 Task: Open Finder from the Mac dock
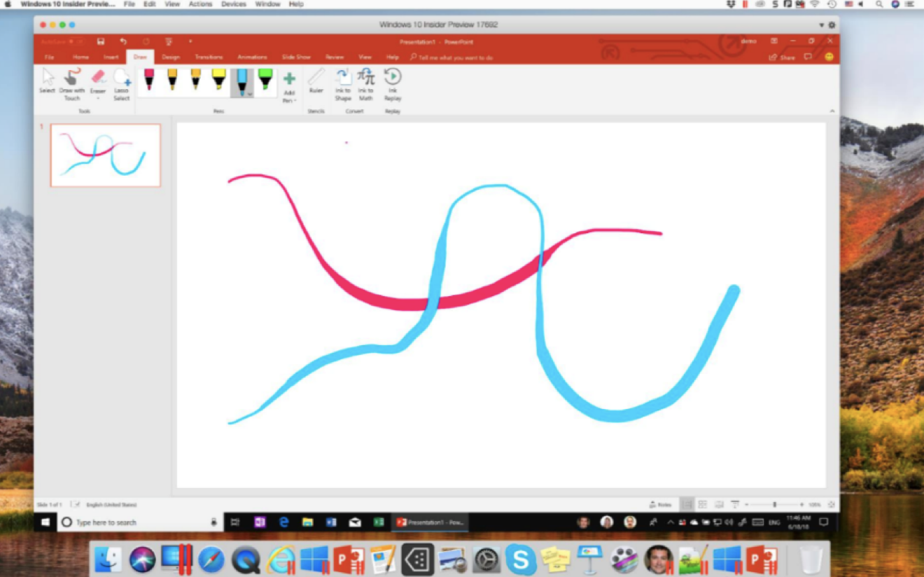pos(108,559)
